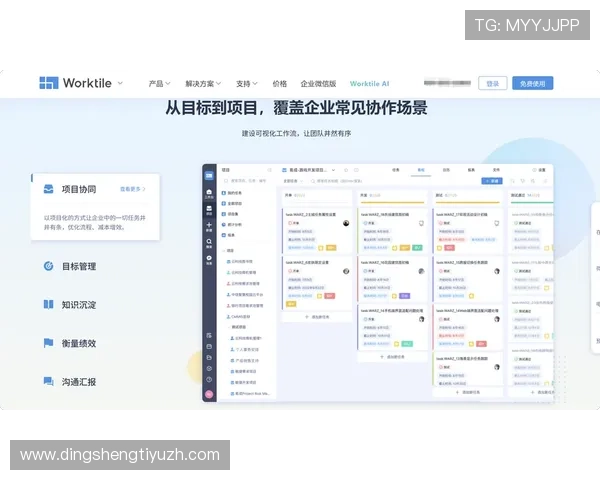Image resolution: width=600 pixels, height=480 pixels.
Task: Click the project list search field
Action: coord(245,181)
